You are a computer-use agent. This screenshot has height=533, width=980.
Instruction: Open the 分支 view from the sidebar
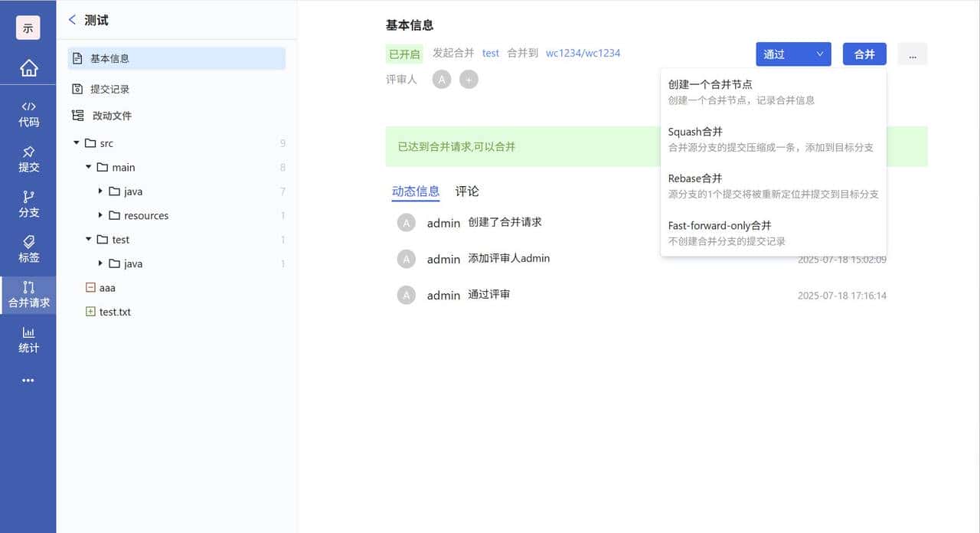point(28,204)
